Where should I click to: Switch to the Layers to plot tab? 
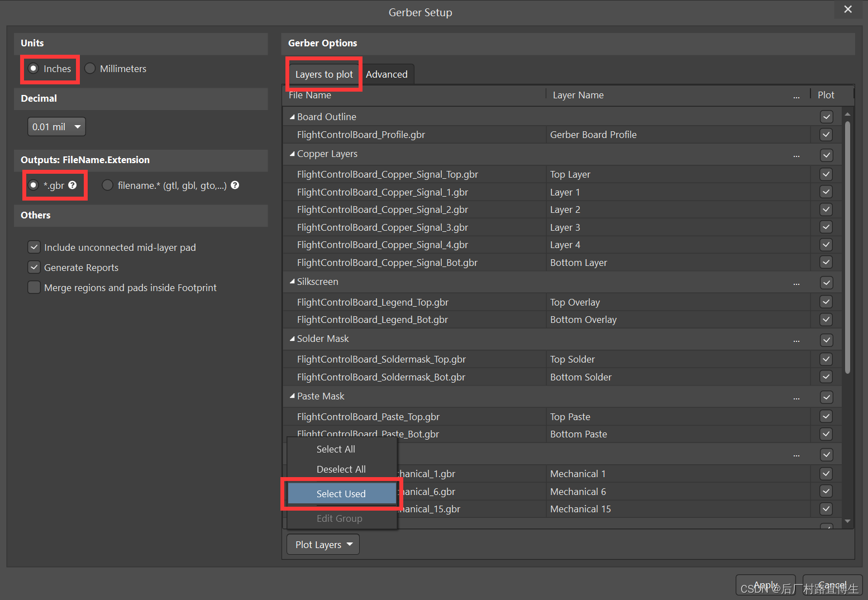pyautogui.click(x=324, y=74)
